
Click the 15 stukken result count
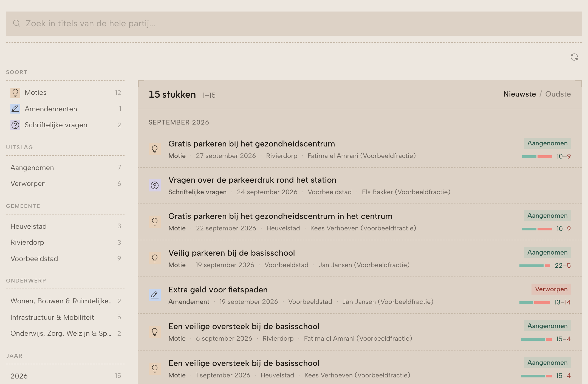coord(172,94)
